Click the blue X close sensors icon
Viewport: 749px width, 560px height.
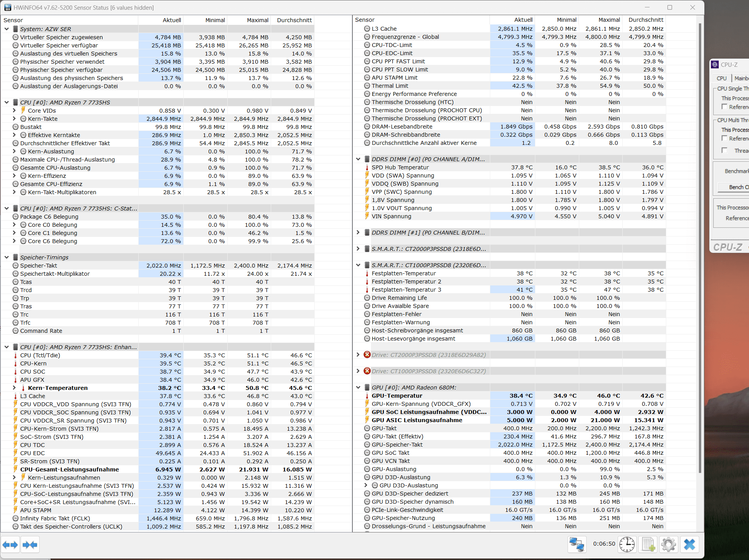click(690, 544)
